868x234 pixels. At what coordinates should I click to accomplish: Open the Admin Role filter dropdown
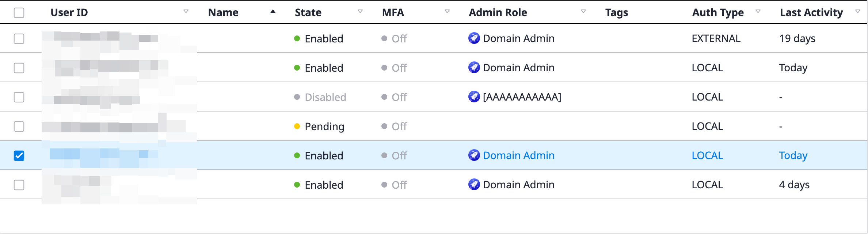pyautogui.click(x=583, y=12)
